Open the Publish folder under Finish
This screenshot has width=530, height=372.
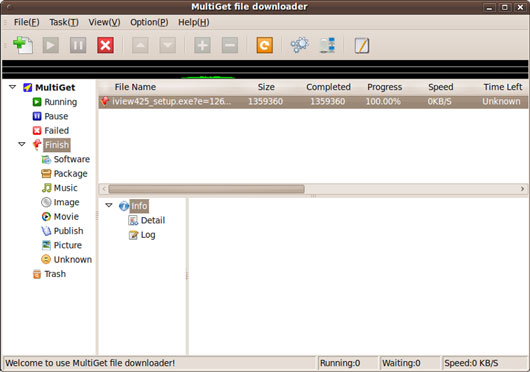pyautogui.click(x=62, y=231)
